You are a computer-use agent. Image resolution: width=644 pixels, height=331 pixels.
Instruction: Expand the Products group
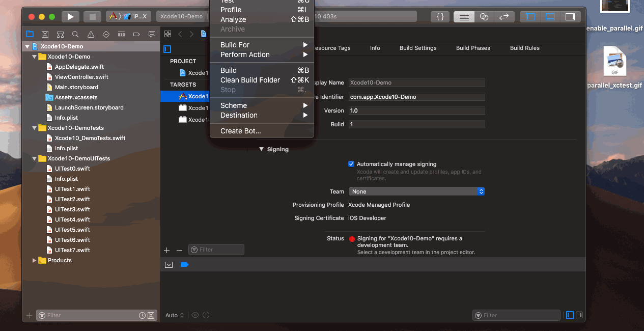coord(35,260)
